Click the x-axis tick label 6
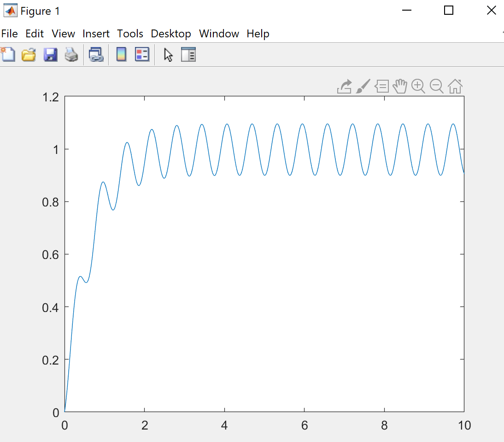 305,425
